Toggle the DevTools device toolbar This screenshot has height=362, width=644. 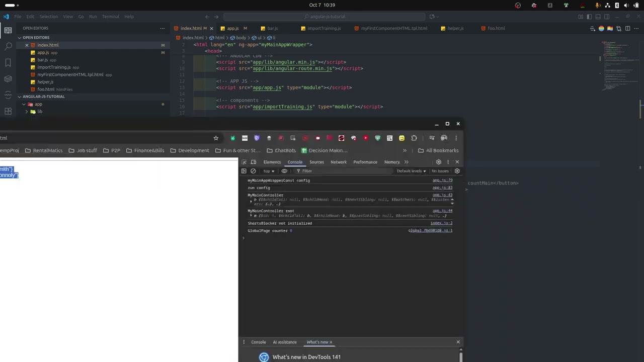pos(254,162)
